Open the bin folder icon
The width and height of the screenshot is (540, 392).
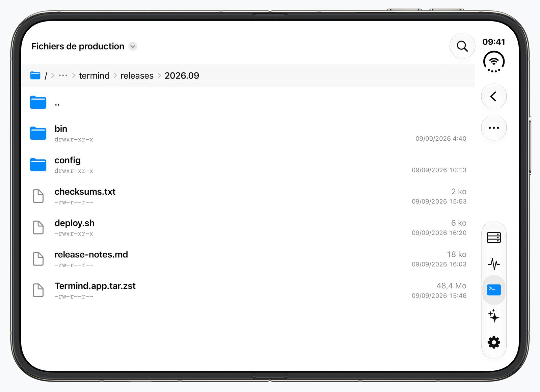(38, 133)
